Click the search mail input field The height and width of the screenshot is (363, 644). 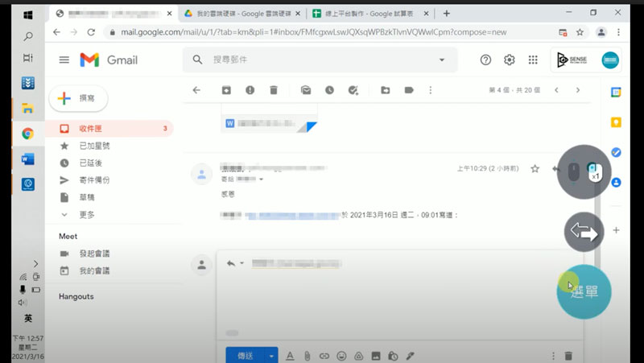click(x=320, y=60)
